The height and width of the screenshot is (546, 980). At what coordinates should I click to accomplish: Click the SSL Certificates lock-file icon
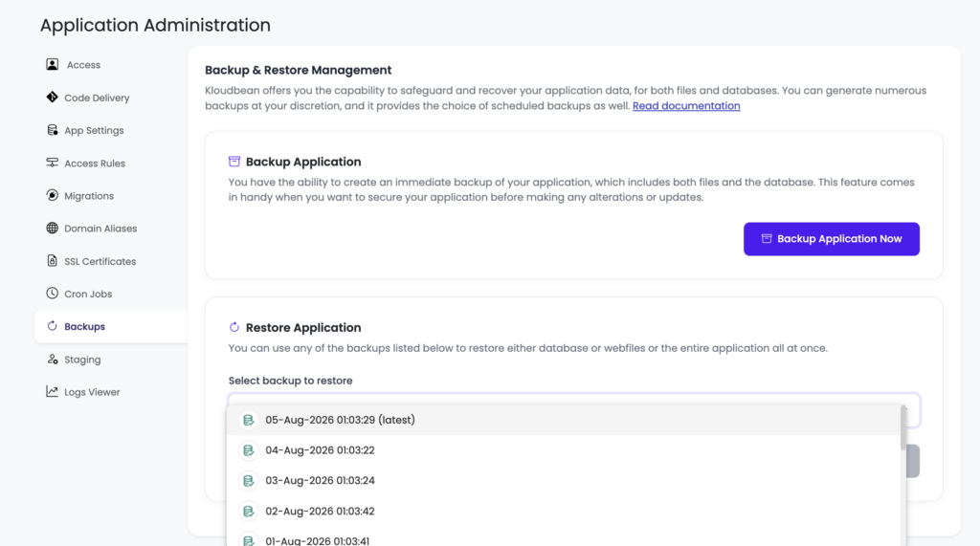point(52,260)
